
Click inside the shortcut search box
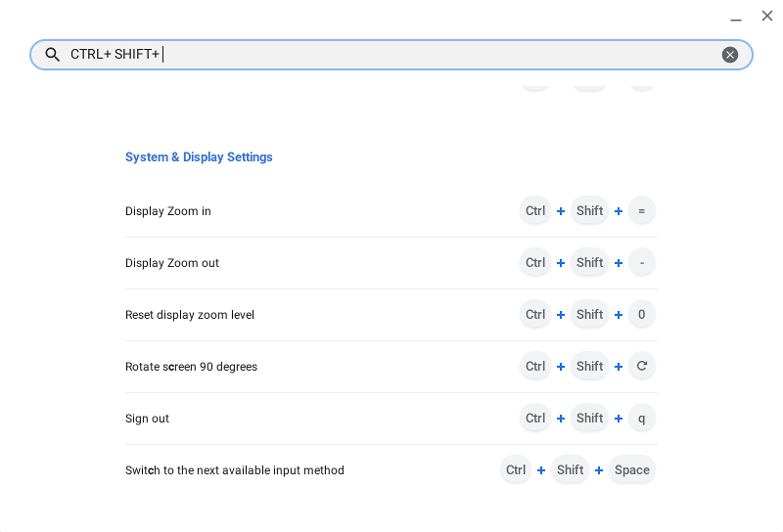coord(391,55)
